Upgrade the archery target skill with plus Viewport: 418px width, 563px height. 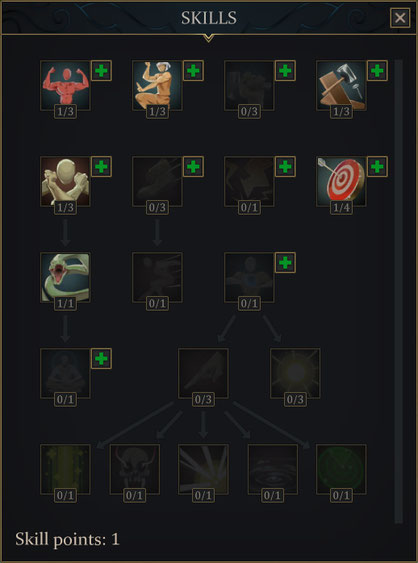pos(377,167)
